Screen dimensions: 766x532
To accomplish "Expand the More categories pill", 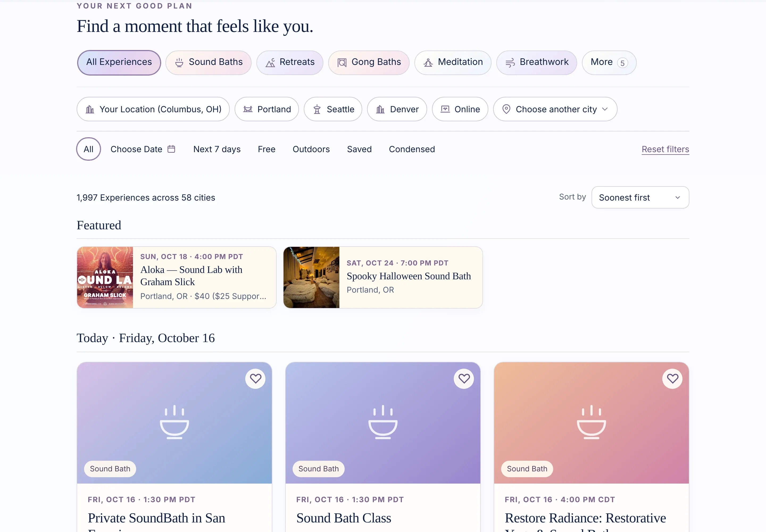I will (x=609, y=62).
